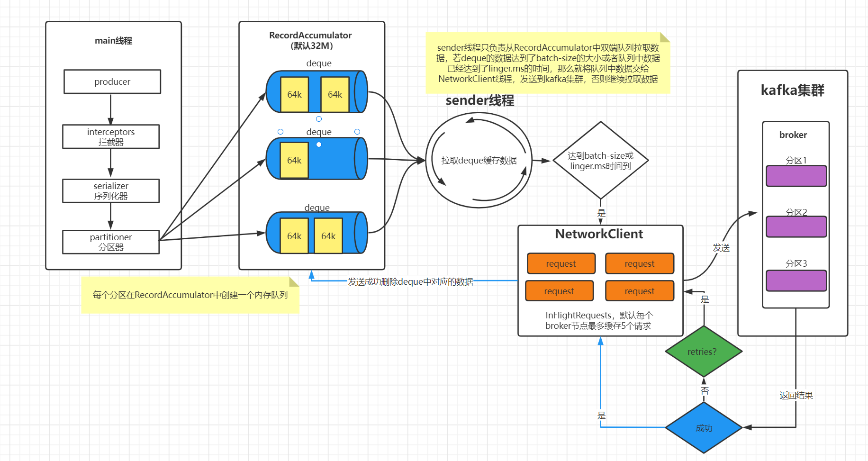The image size is (868, 461).
Task: Click the connection point right of middle deque label
Action: [357, 132]
